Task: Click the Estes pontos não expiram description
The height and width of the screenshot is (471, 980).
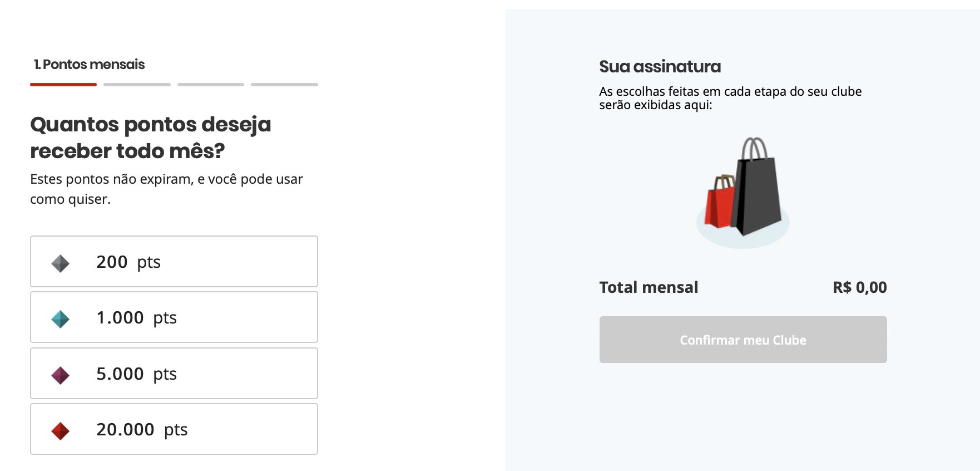Action: pos(166,189)
